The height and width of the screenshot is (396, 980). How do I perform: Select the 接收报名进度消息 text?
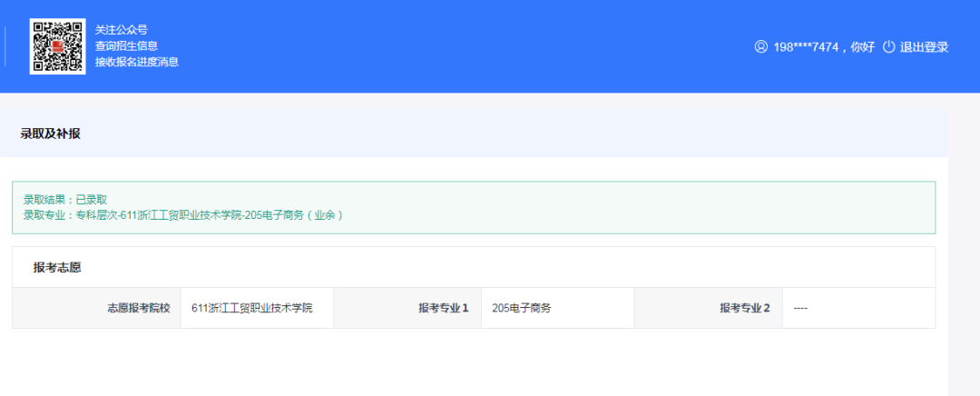click(137, 62)
